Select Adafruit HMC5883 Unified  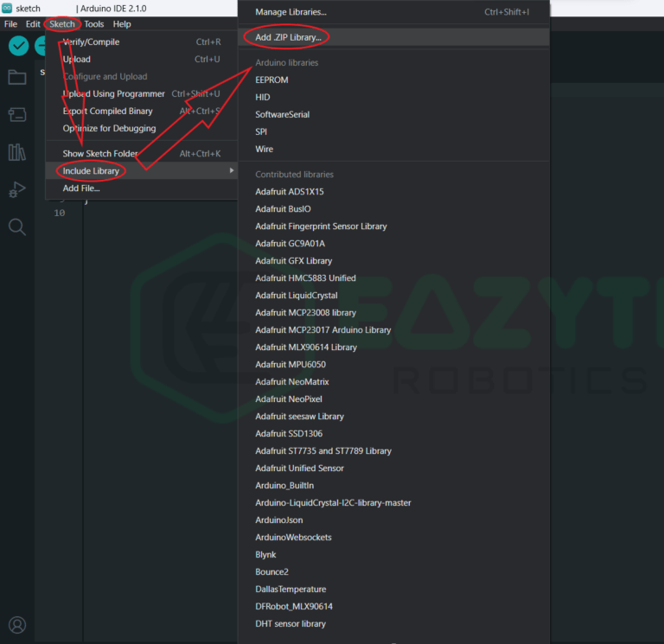point(394,278)
